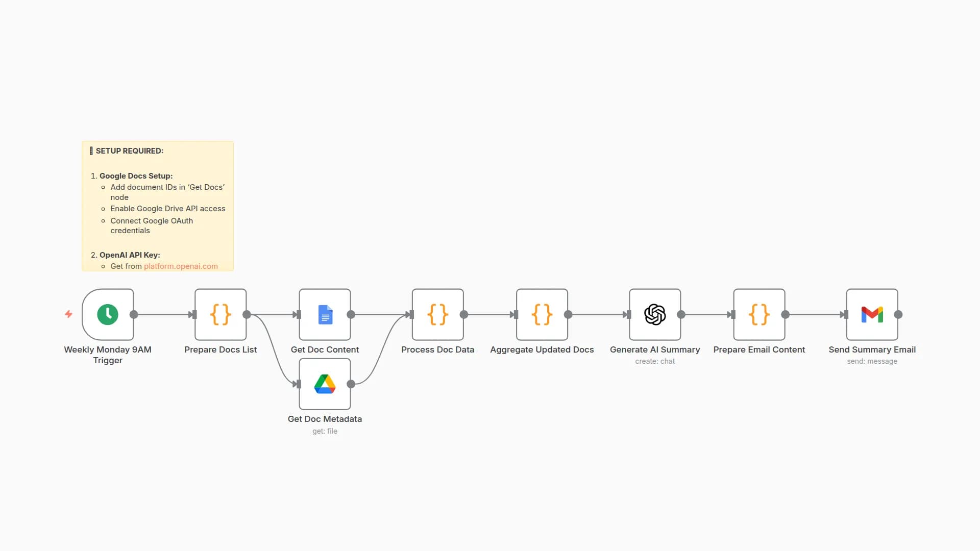980x551 pixels.
Task: Select the Process Doc Data code node
Action: pos(437,314)
